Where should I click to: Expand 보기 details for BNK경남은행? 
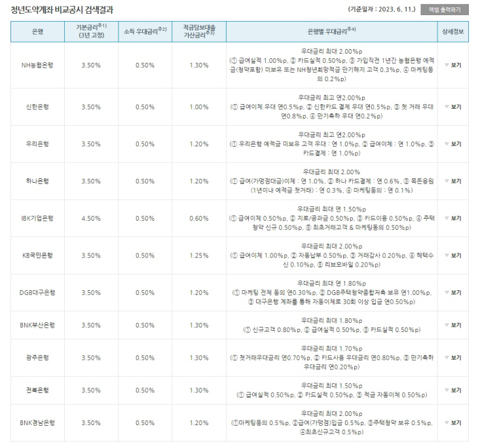(x=453, y=422)
